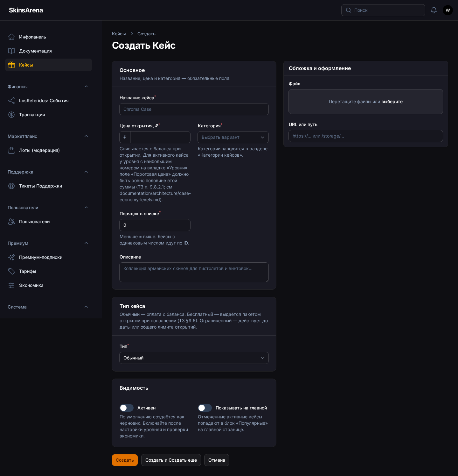Open the W user avatar menu
Screen dimensions: 458x476
448,10
